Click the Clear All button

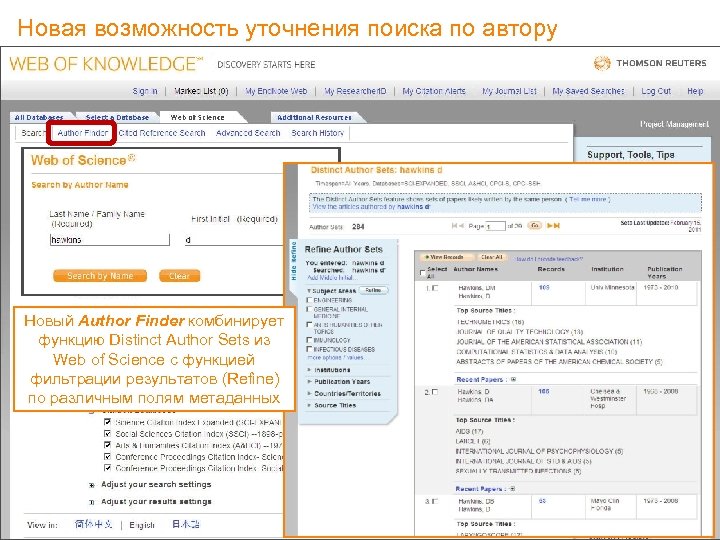[491, 257]
